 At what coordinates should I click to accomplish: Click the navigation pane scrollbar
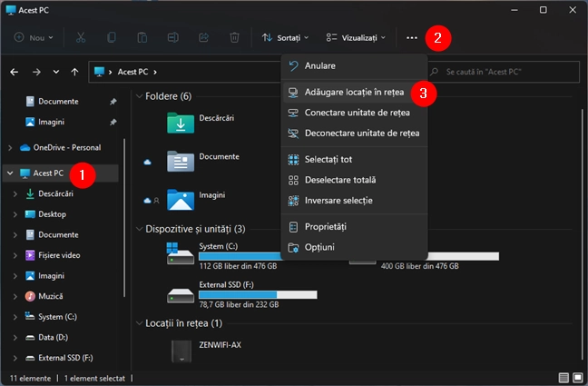tap(124, 218)
